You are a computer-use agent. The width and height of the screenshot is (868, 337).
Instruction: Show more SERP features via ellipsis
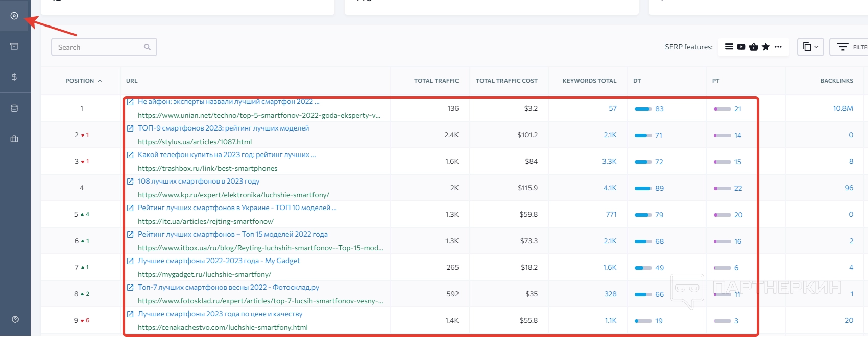(778, 47)
